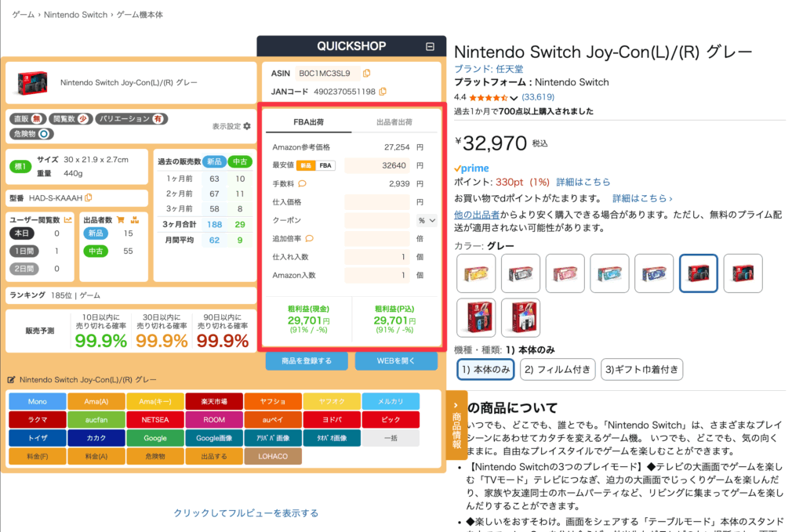Switch to the FBA出荷 tab

[x=308, y=122]
